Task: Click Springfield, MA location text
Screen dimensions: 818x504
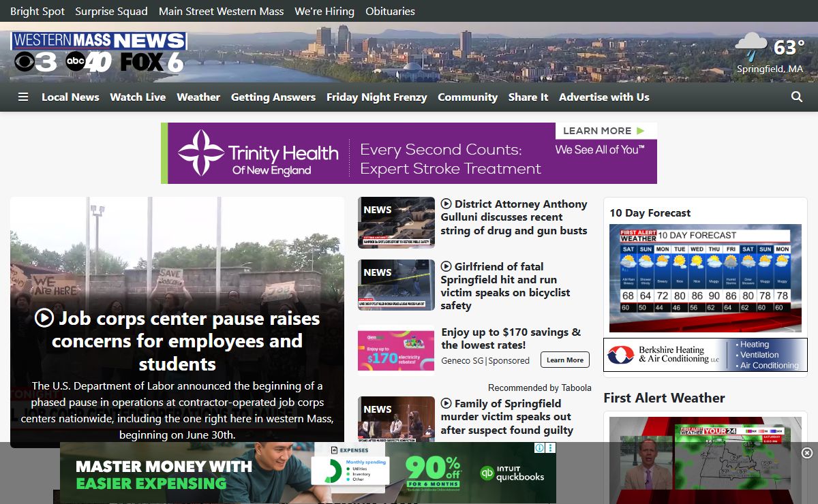Action: [x=770, y=69]
